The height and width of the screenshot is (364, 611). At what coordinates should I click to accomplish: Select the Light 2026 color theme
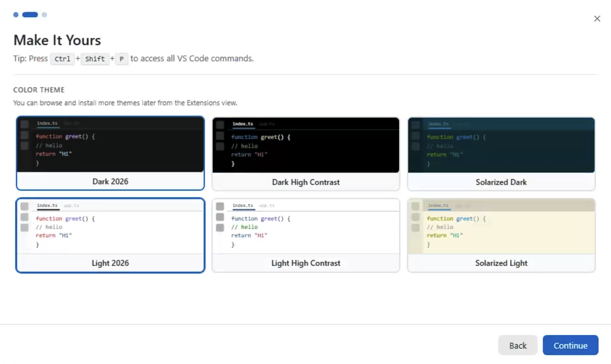110,235
